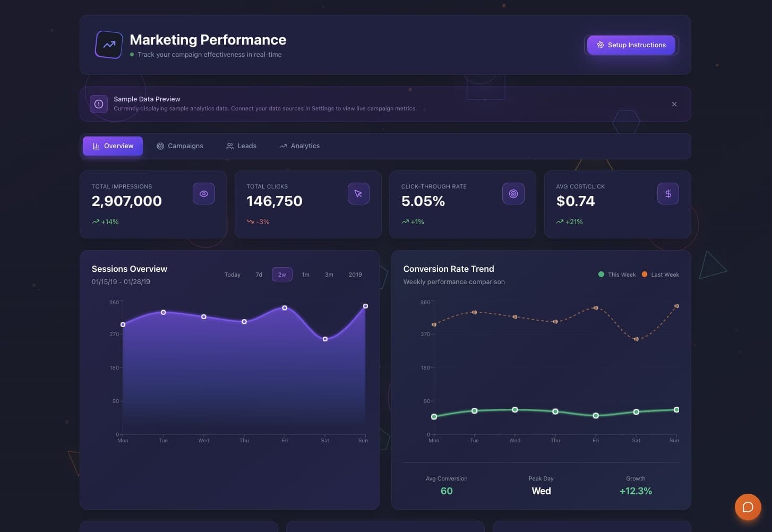Select the 2w range in Sessions Overview
The width and height of the screenshot is (772, 532).
coord(282,274)
